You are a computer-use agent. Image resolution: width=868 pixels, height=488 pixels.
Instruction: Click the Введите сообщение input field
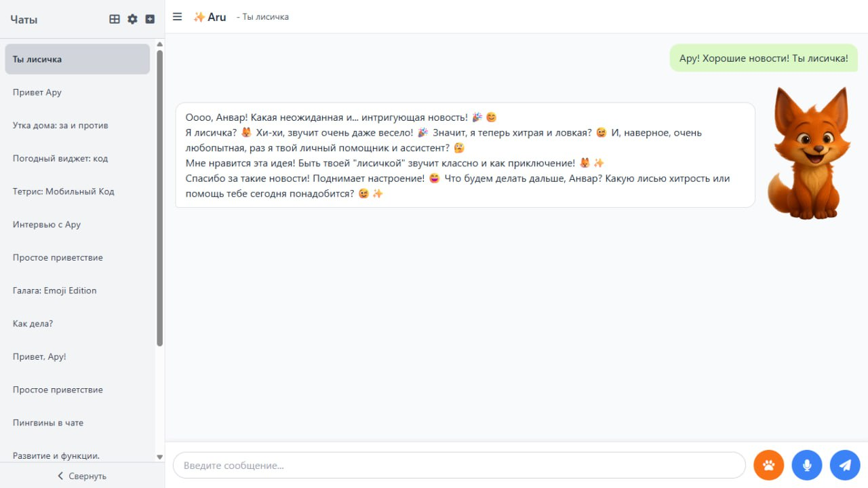click(458, 466)
